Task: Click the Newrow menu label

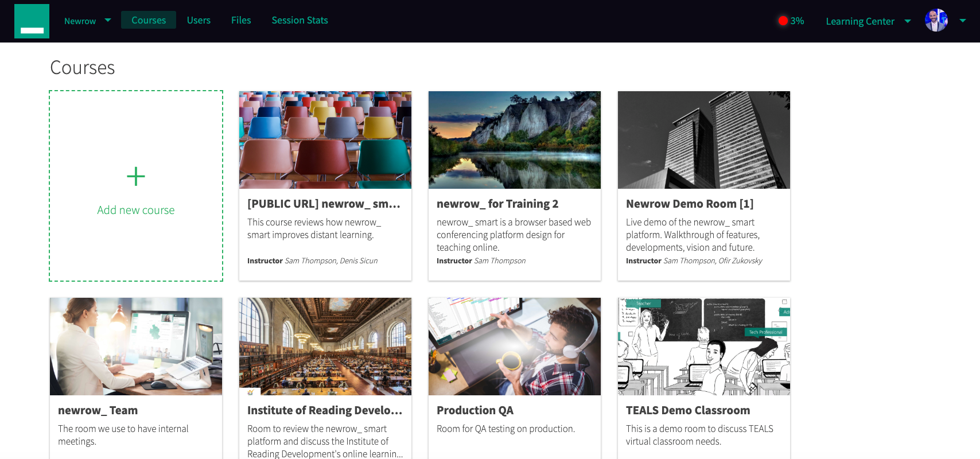Action: [x=80, y=21]
